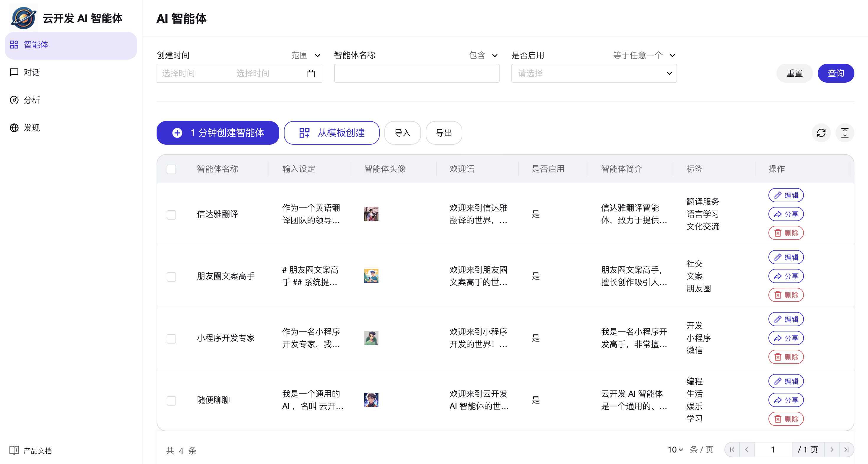Toggle the select-all header checkbox

pos(171,169)
